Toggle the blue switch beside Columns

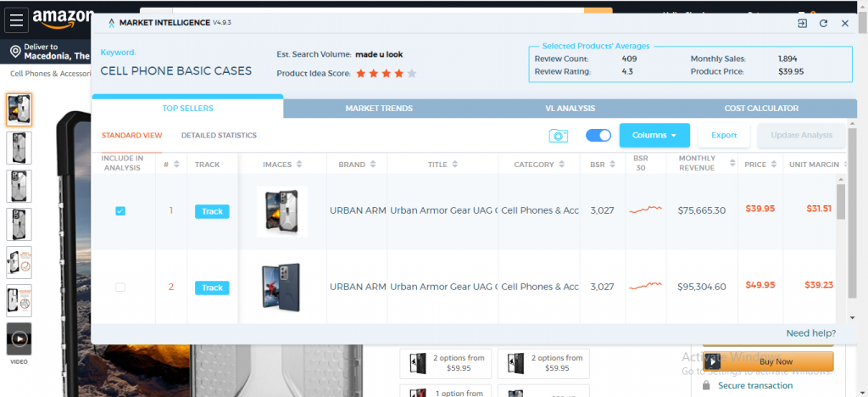(x=598, y=135)
